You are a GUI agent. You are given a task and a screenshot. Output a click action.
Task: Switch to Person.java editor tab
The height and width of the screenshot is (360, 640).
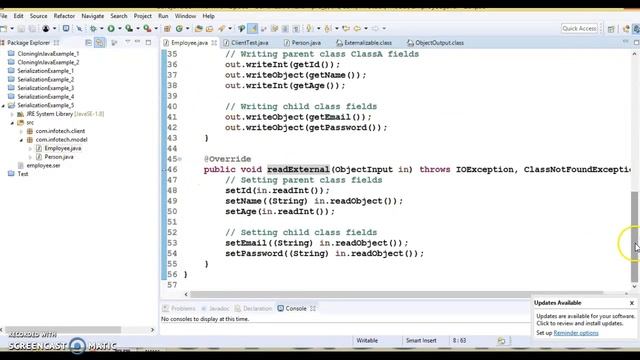tap(302, 42)
